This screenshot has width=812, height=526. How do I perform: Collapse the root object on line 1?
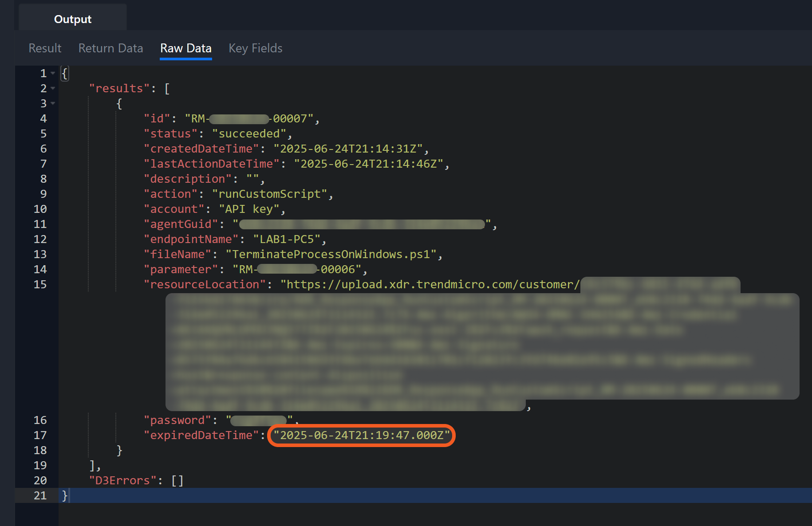coord(53,73)
